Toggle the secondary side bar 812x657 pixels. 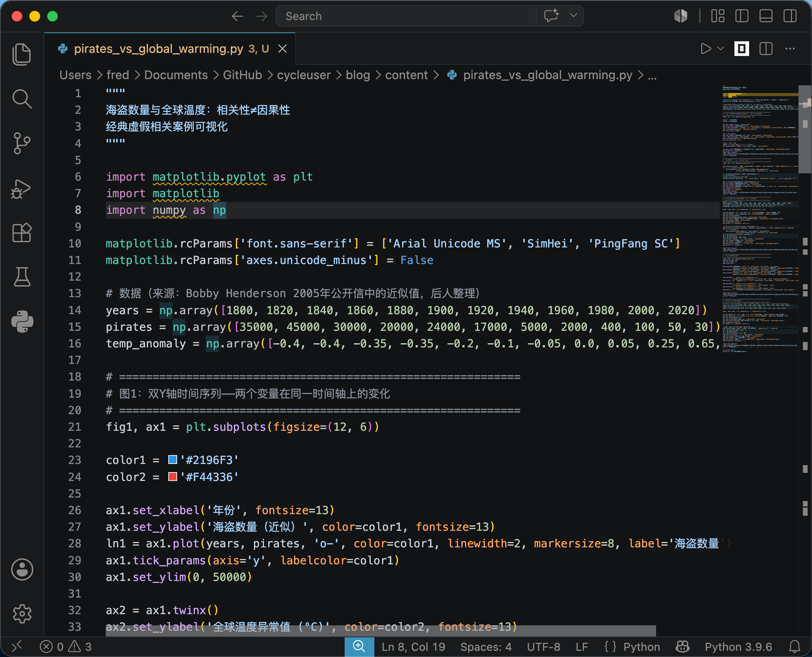tap(790, 16)
